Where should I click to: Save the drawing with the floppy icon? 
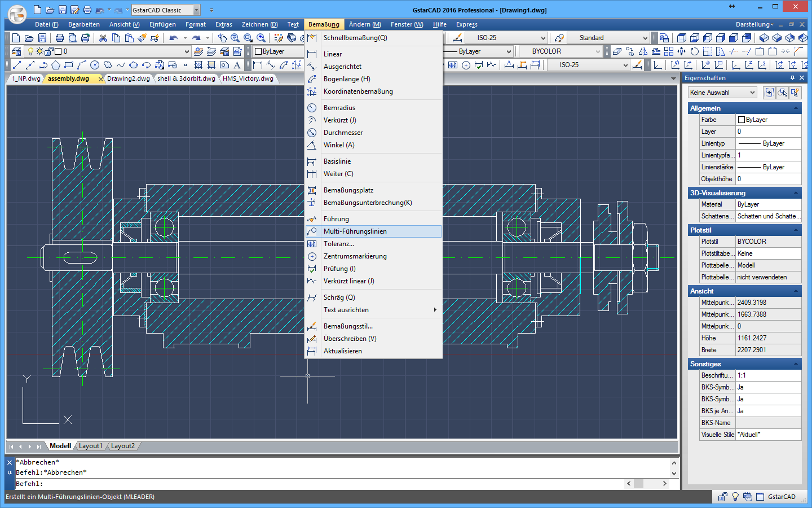coord(42,38)
